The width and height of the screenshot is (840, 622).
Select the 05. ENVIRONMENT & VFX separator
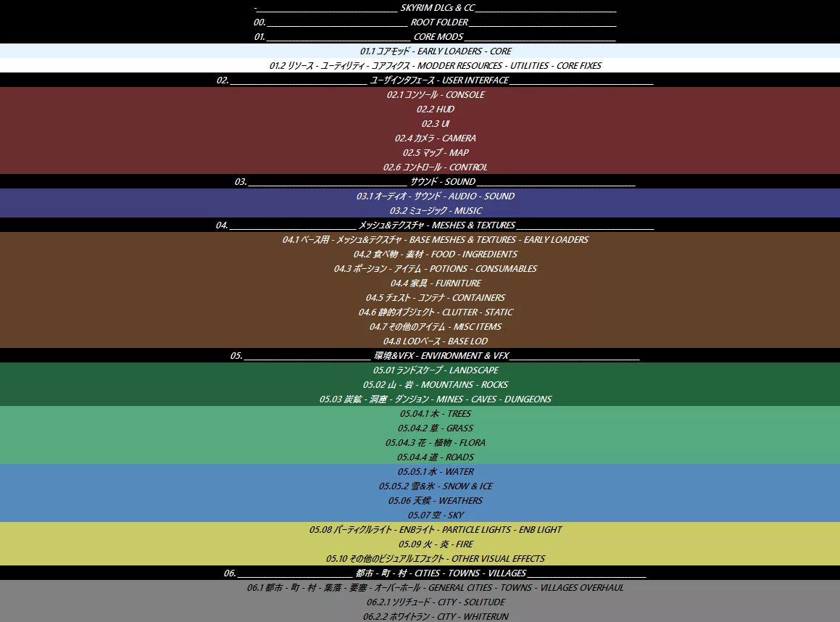pos(420,355)
